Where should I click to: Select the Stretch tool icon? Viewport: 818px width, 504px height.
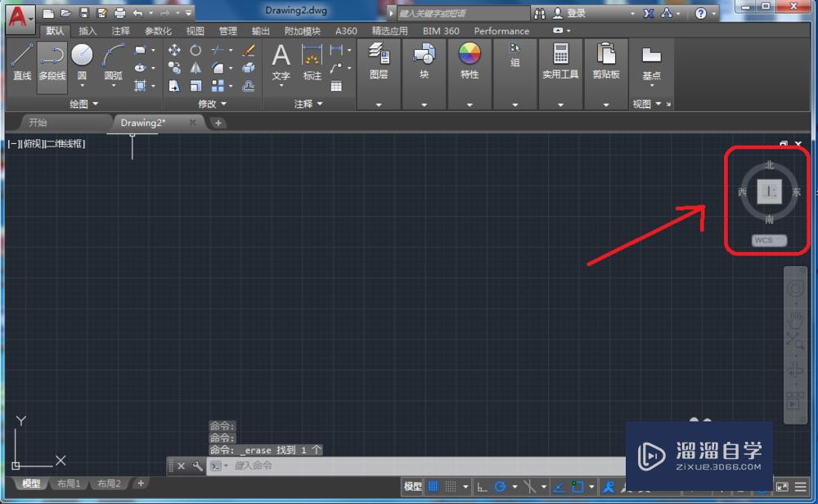point(174,86)
